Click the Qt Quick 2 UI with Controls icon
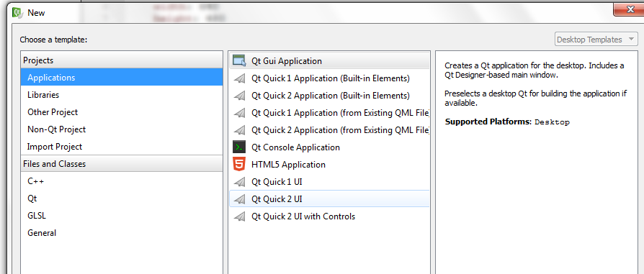 point(239,216)
